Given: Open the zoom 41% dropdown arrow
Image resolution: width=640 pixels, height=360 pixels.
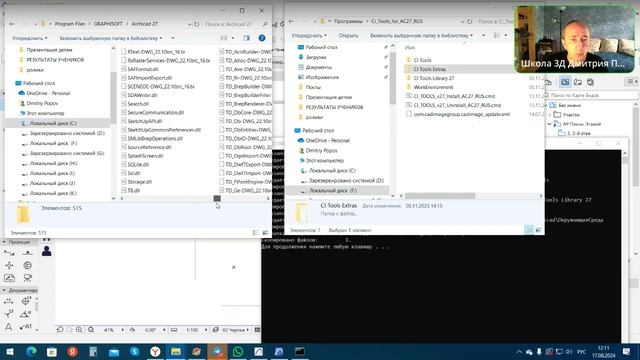Looking at the screenshot, I should pos(122,329).
